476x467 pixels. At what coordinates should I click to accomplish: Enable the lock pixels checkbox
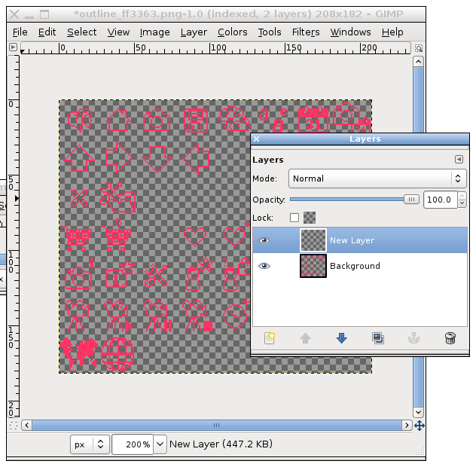[x=294, y=218]
